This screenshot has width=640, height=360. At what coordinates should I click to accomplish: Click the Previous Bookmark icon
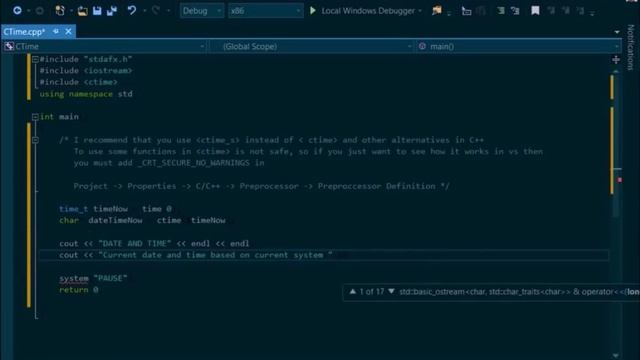click(x=551, y=11)
